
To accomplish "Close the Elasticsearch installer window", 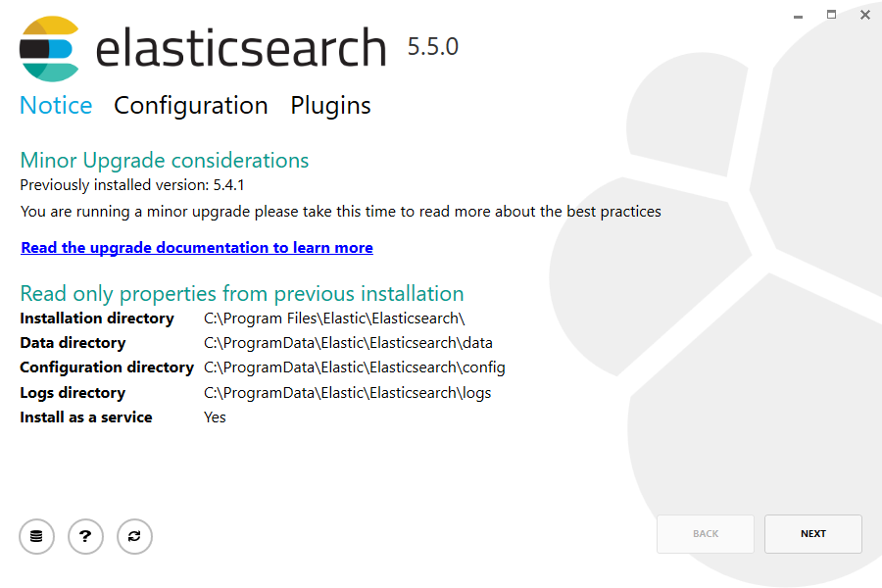I will tap(865, 15).
